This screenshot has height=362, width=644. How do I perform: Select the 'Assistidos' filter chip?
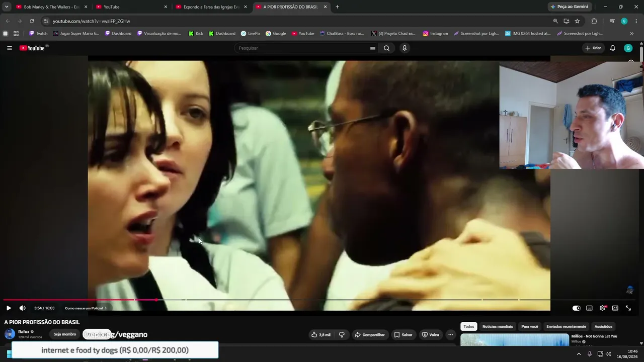(x=603, y=327)
